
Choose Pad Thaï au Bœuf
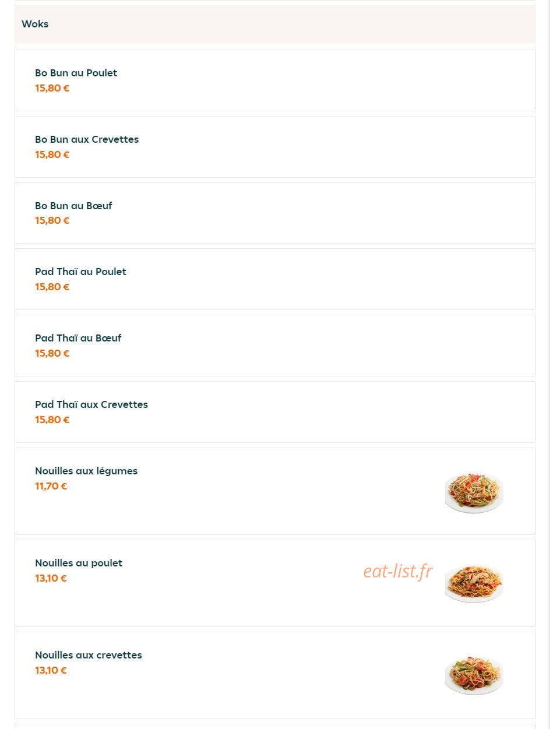tap(275, 346)
